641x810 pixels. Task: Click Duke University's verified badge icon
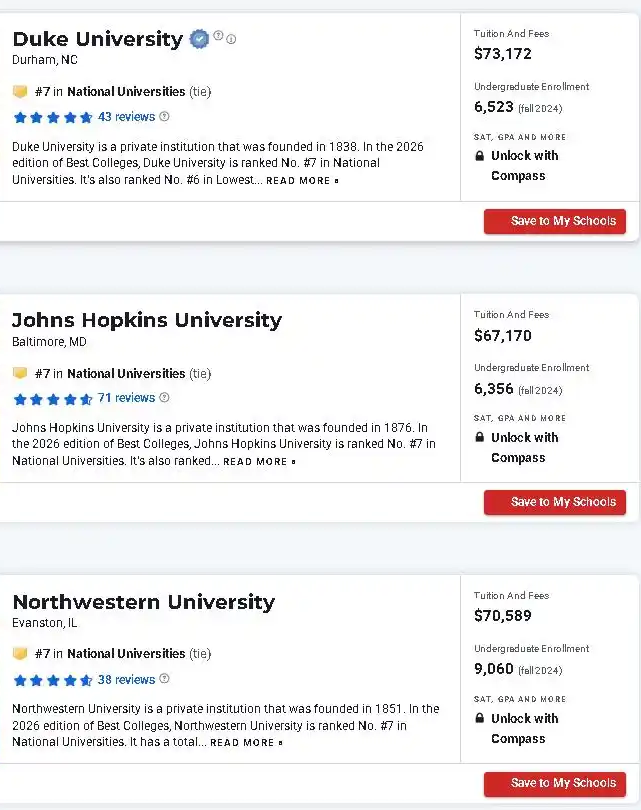(x=200, y=39)
